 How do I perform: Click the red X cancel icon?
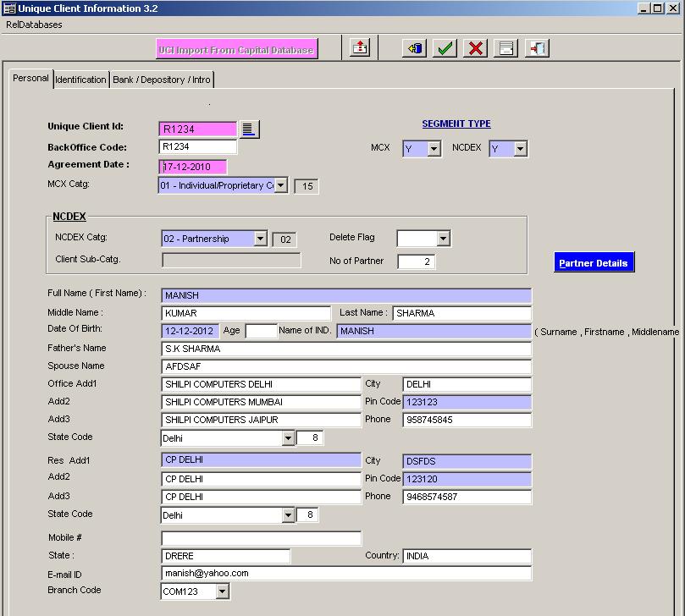476,48
